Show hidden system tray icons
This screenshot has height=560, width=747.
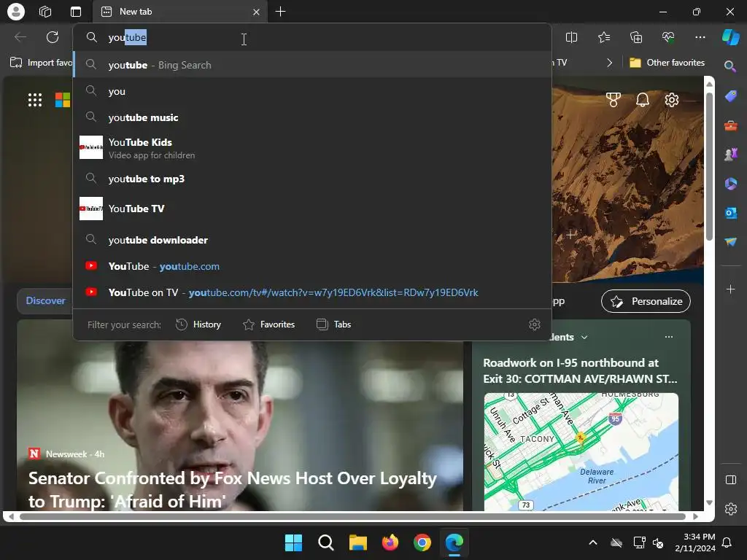pyautogui.click(x=592, y=542)
